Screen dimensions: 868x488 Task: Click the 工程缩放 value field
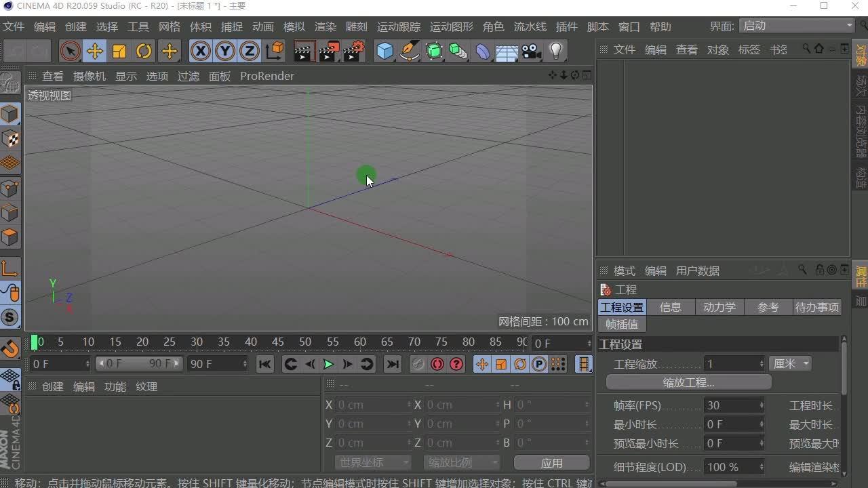coord(734,364)
